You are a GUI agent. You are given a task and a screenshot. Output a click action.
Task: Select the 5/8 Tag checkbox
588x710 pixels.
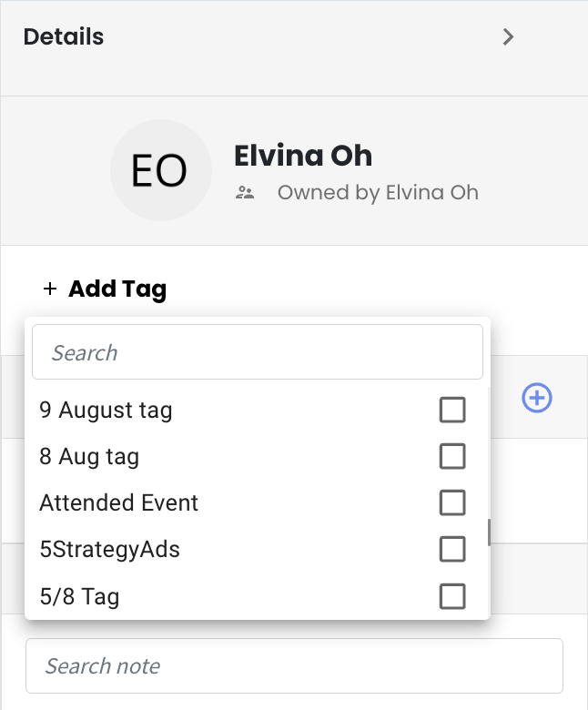(x=452, y=596)
